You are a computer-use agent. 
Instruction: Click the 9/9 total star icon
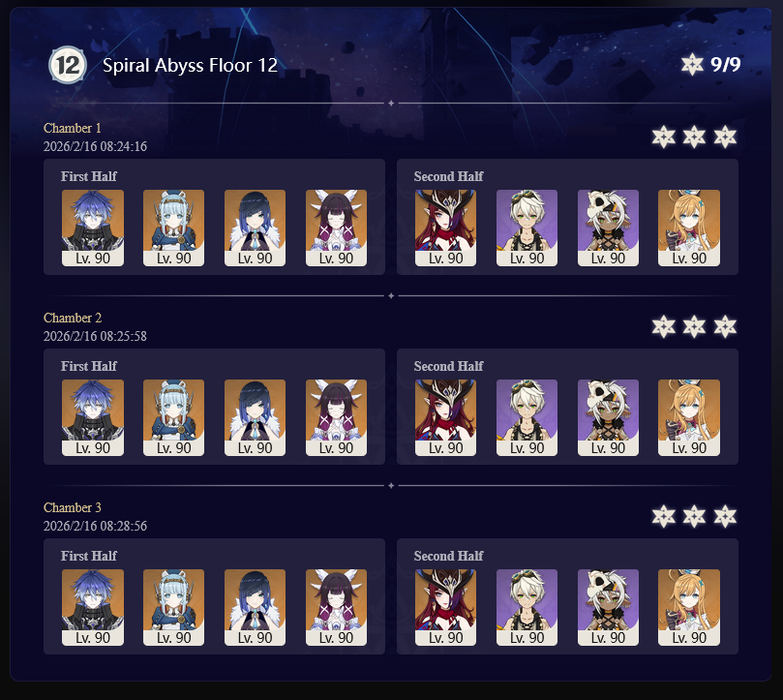(x=692, y=65)
